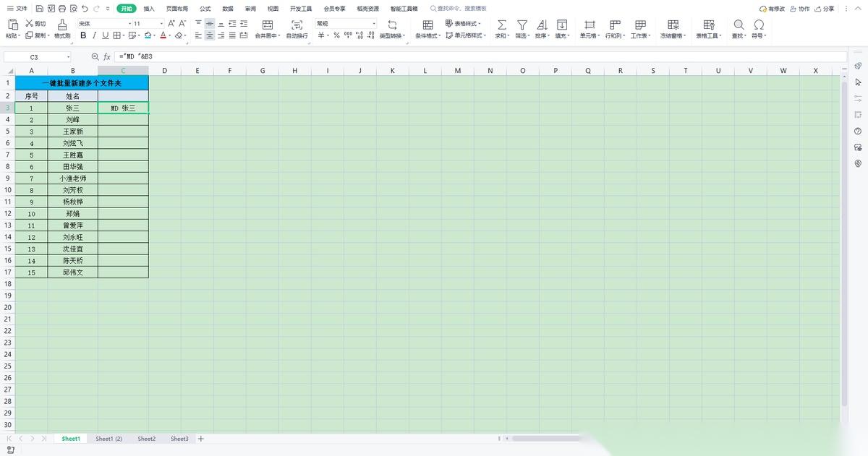The height and width of the screenshot is (456, 868).
Task: Toggle align left
Action: [197, 35]
